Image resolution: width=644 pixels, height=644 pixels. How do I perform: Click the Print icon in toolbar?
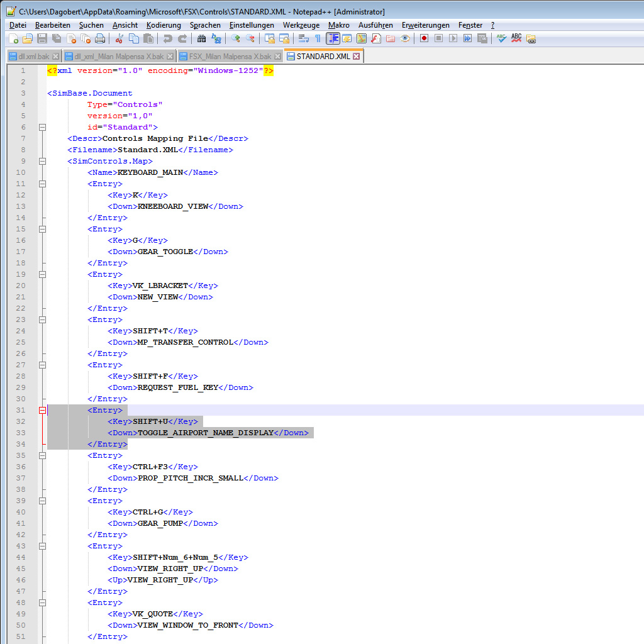click(100, 38)
